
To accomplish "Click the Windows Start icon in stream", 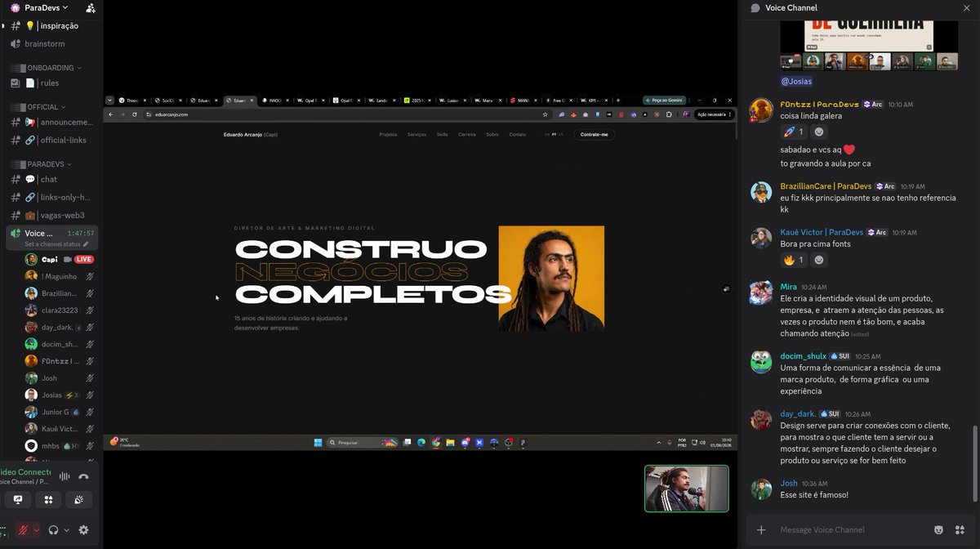I will pos(318,443).
